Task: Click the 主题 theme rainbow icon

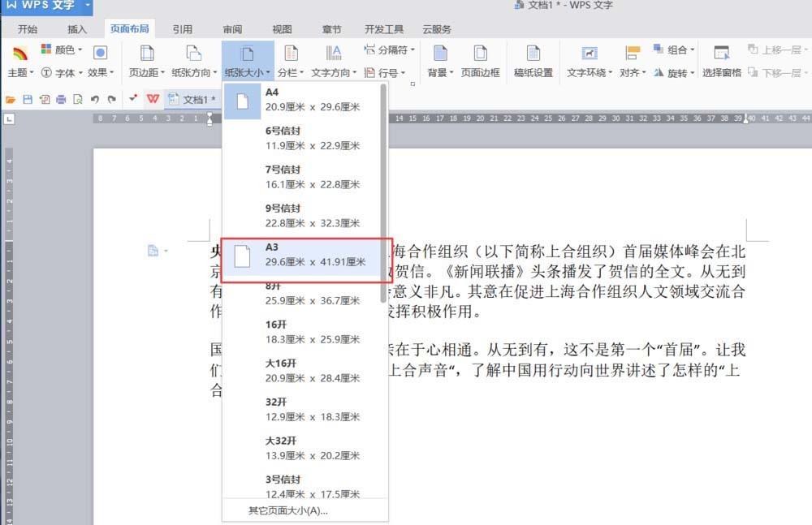Action: click(19, 54)
